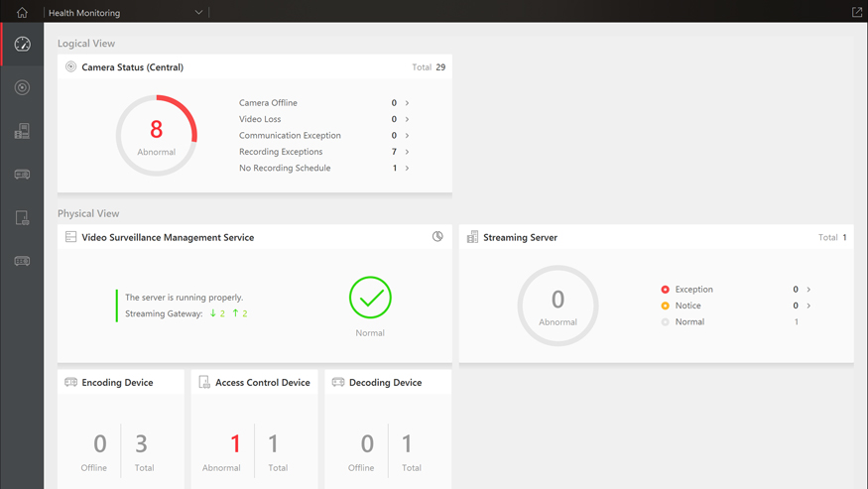Image resolution: width=868 pixels, height=489 pixels.
Task: Expand Streaming Server Notice arrow
Action: 808,306
